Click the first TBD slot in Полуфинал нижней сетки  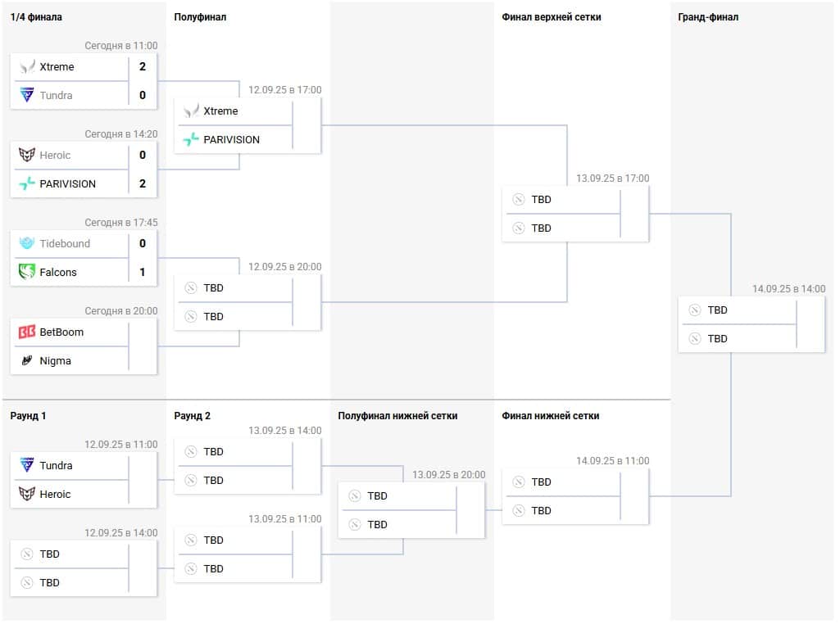tap(377, 496)
